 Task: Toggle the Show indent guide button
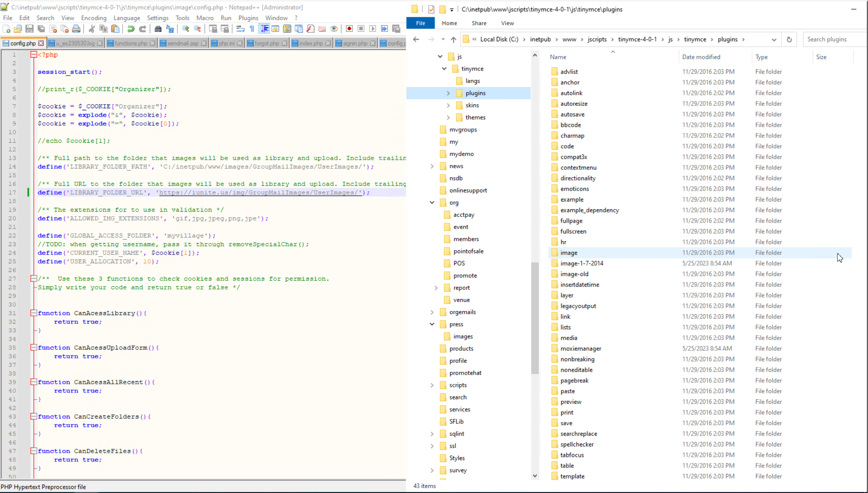(264, 29)
